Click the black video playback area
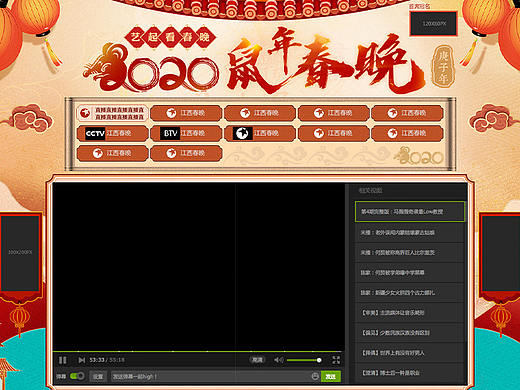Image resolution: width=520 pixels, height=390 pixels. pos(198,266)
